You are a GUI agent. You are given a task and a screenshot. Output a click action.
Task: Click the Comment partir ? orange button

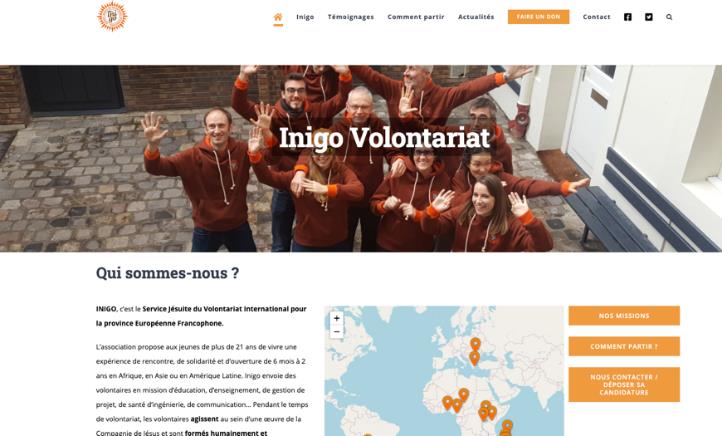point(624,346)
